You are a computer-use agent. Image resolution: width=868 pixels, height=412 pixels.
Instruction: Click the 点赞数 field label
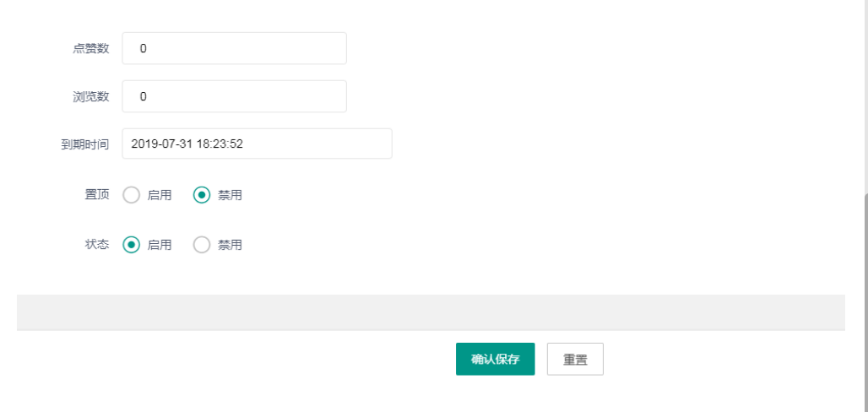(x=91, y=49)
